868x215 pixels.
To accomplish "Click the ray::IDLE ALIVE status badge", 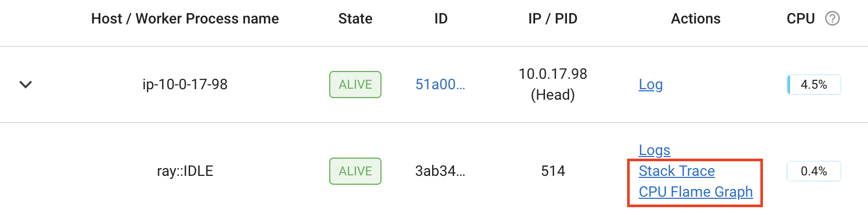I will pyautogui.click(x=355, y=171).
